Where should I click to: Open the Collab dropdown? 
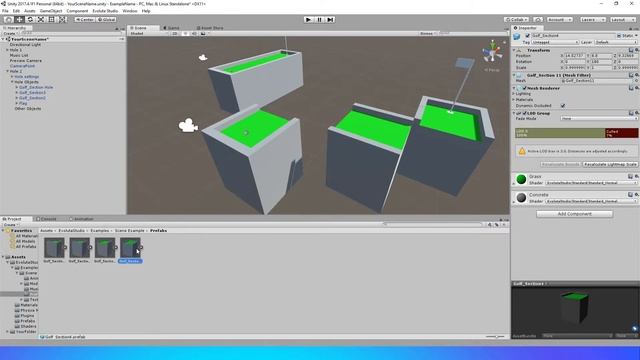pos(517,20)
